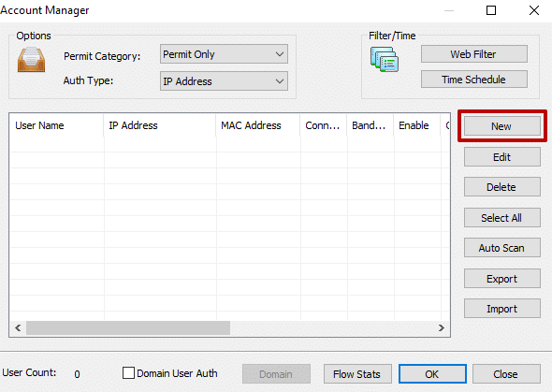Screen dimensions: 552x392
Task: Expand the Auth Type dropdown
Action: tap(224, 81)
